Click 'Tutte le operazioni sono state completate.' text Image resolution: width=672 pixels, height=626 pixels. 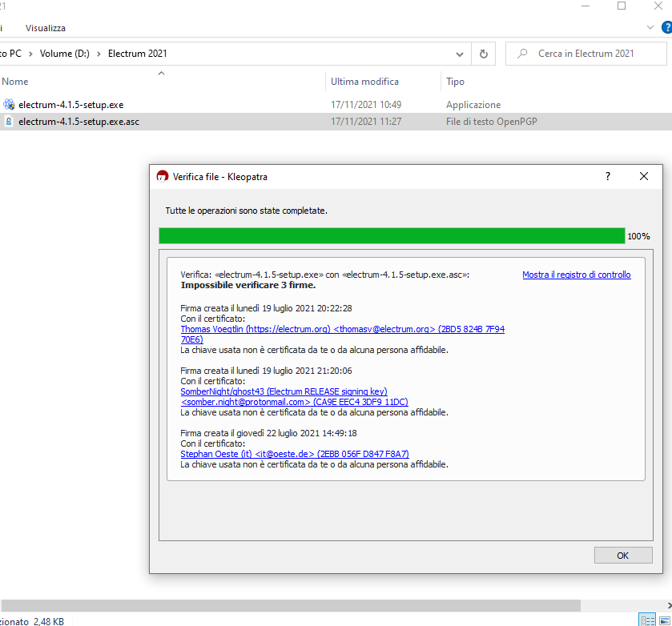247,211
